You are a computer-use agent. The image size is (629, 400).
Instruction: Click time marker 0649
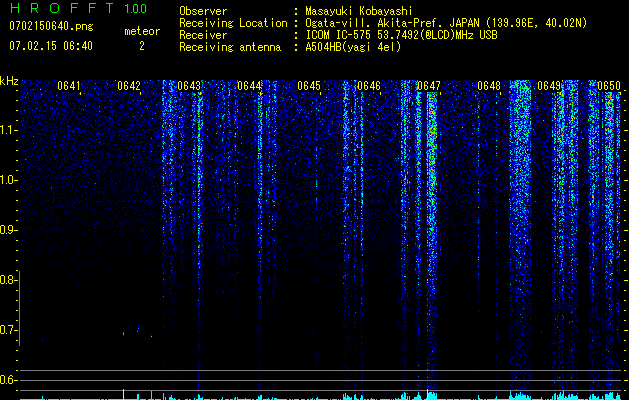549,86
